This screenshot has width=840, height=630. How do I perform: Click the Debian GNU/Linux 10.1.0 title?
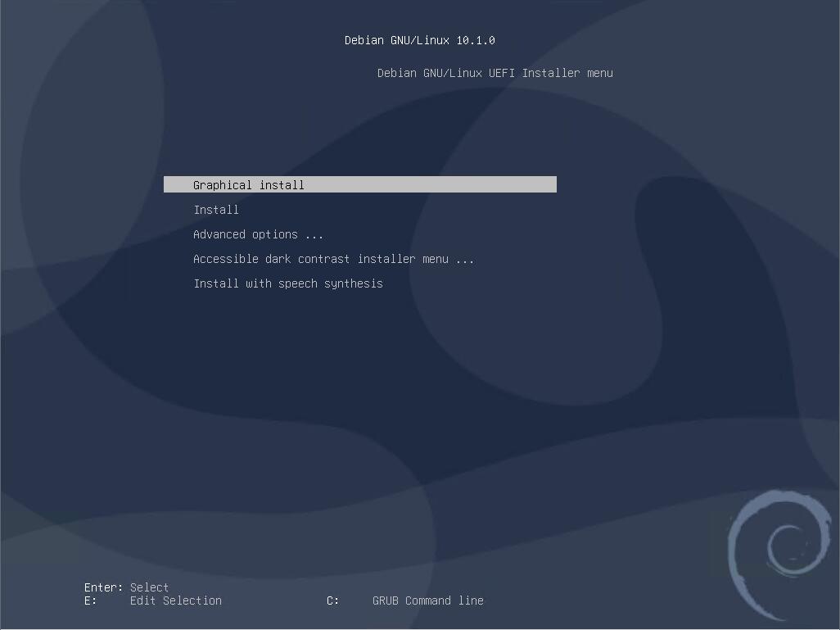[x=419, y=40]
